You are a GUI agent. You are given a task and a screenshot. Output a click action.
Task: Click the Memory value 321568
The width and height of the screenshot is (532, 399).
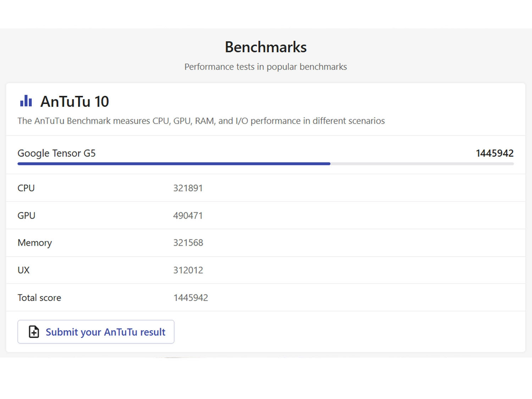click(188, 243)
